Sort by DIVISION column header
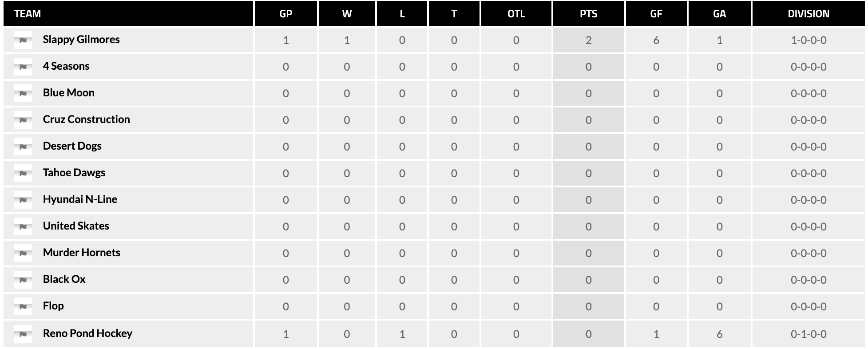Screen dimensions: 868x349 click(x=808, y=14)
